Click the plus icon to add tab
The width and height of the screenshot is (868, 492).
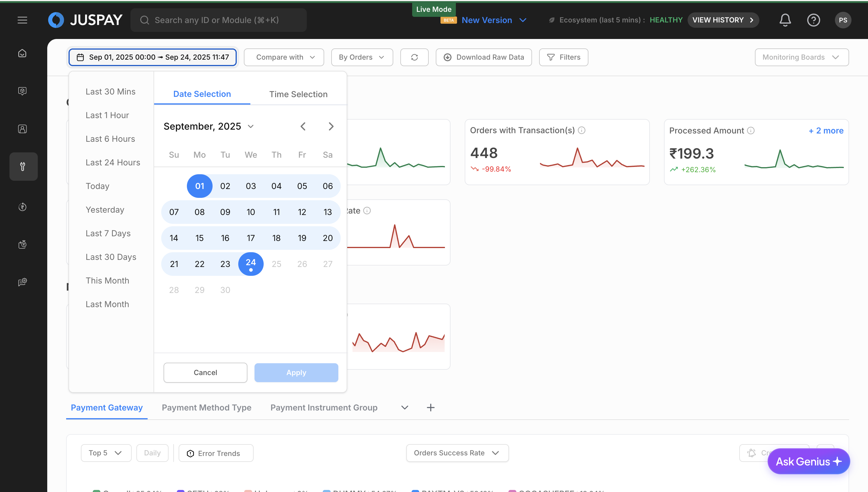tap(431, 408)
